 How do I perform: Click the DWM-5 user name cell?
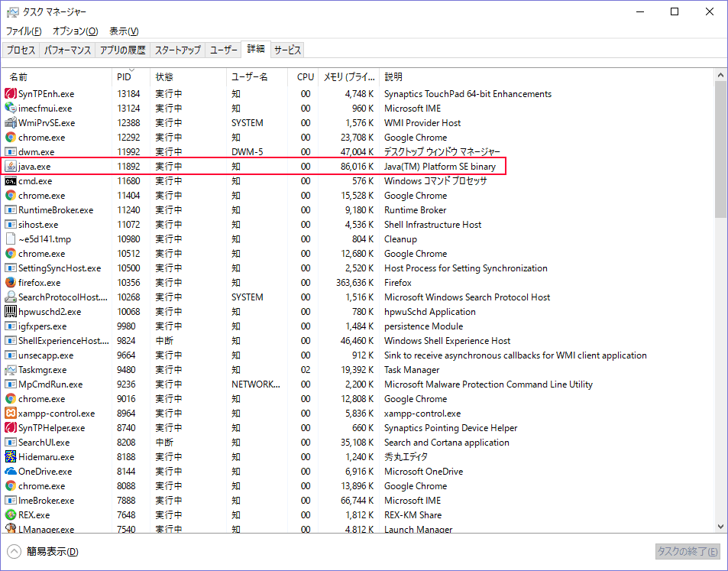(x=247, y=152)
